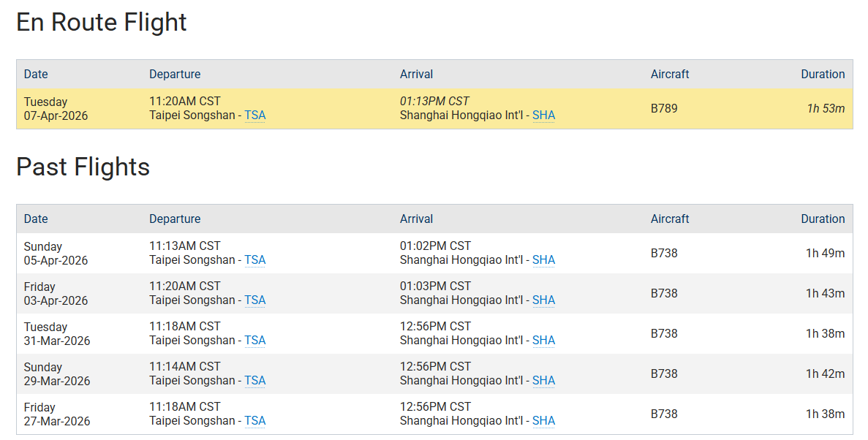This screenshot has width=868, height=440.
Task: Click SHA airport link for 05-Apr-2026 flight
Action: tap(543, 260)
